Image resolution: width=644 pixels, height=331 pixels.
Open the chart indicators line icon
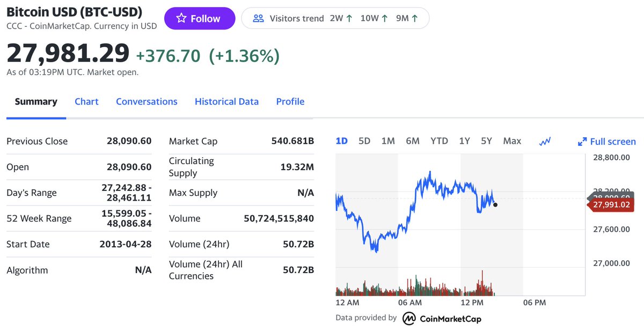point(545,141)
